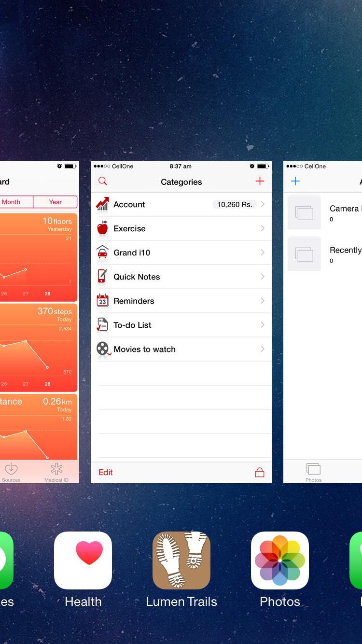Tap the To-do List checklist icon
This screenshot has width=362, height=644.
click(102, 325)
